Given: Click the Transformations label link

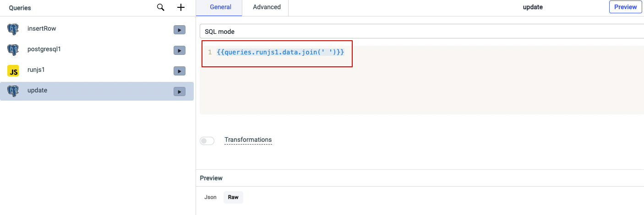Looking at the screenshot, I should click(248, 140).
